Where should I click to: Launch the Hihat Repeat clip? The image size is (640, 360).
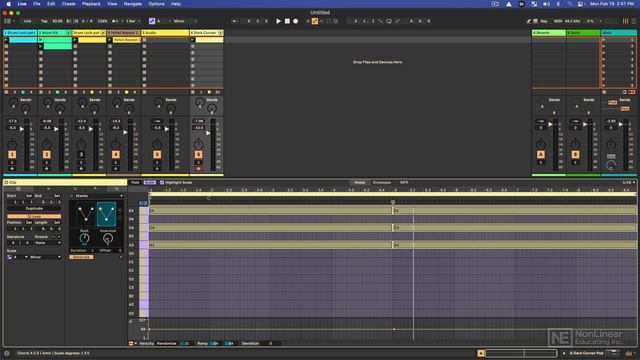[x=110, y=40]
